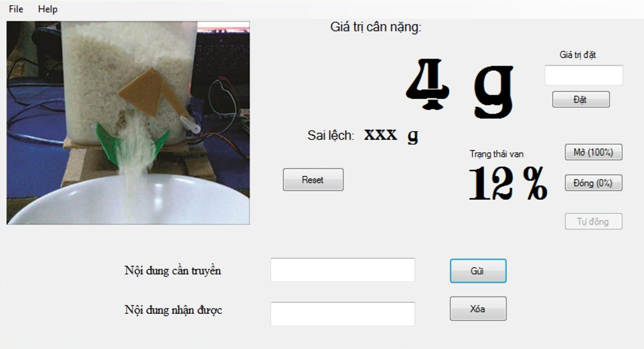This screenshot has width=644, height=349.
Task: Click the Nội dung cần truyền label
Action: (173, 271)
